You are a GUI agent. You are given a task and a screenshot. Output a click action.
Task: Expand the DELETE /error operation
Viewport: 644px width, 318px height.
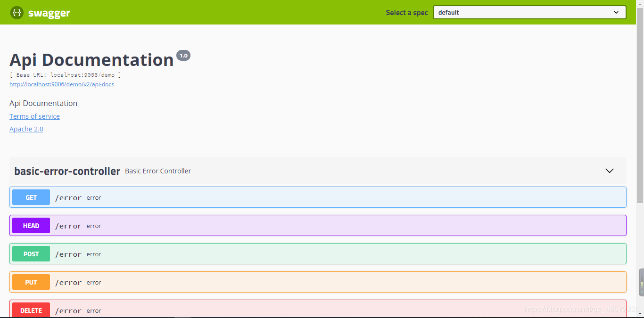coord(283,310)
